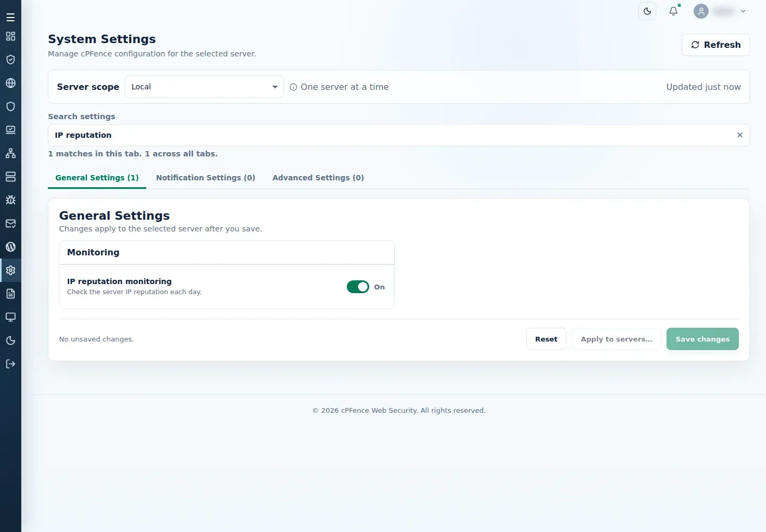766x532 pixels.
Task: Open the hamburger menu in the sidebar
Action: 11,18
